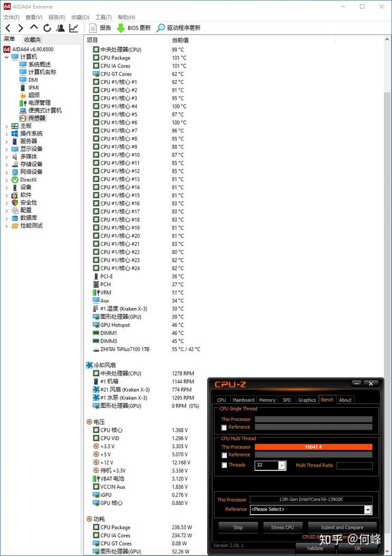Image resolution: width=392 pixels, height=556 pixels.
Task: Open the 查看(V) menu
Action: [x=34, y=17]
